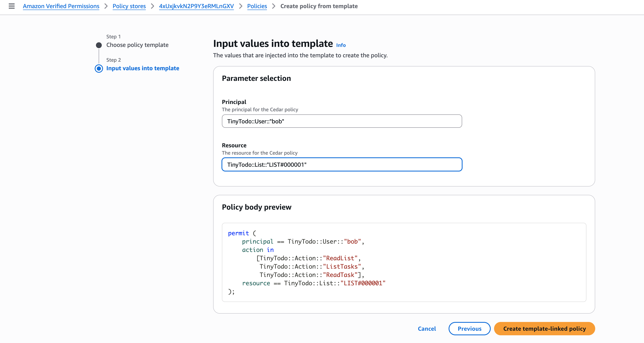Click Cancel to discard policy
Image resolution: width=644 pixels, height=343 pixels.
[426, 328]
